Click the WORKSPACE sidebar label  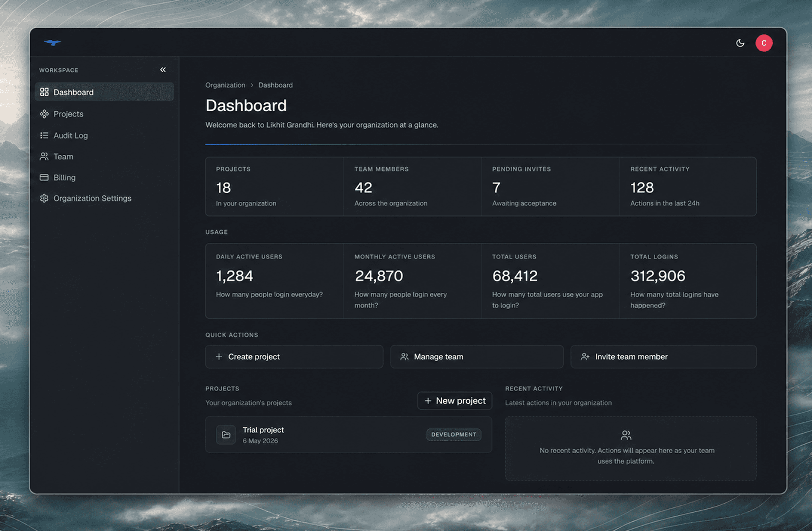(x=59, y=70)
